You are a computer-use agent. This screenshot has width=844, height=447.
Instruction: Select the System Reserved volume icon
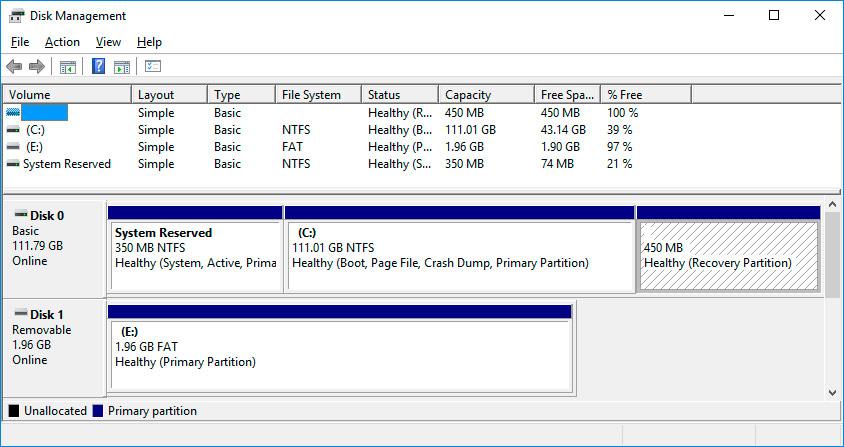pyautogui.click(x=13, y=164)
